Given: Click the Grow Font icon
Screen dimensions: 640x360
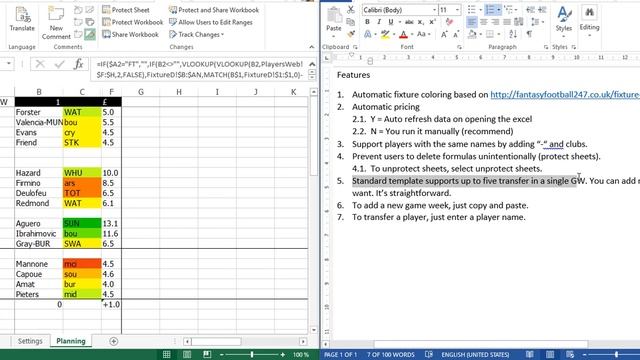Looking at the screenshot, I should pos(444,35).
